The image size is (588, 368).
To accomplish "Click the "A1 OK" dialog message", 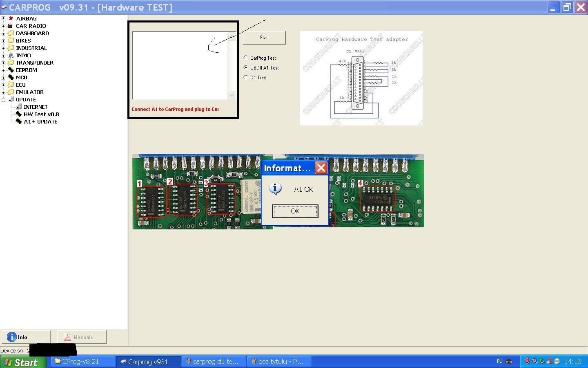I will click(x=303, y=189).
